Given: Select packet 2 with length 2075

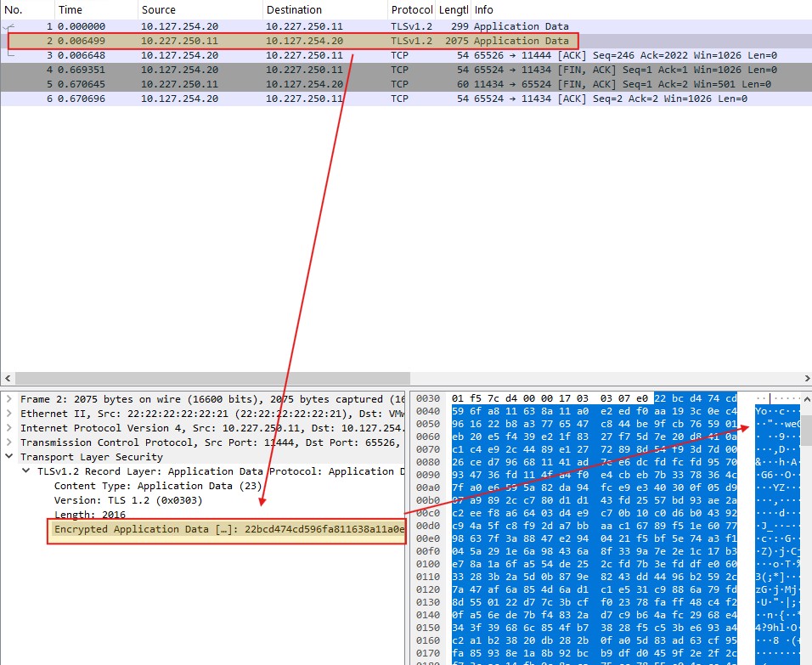Looking at the screenshot, I should tap(406, 41).
